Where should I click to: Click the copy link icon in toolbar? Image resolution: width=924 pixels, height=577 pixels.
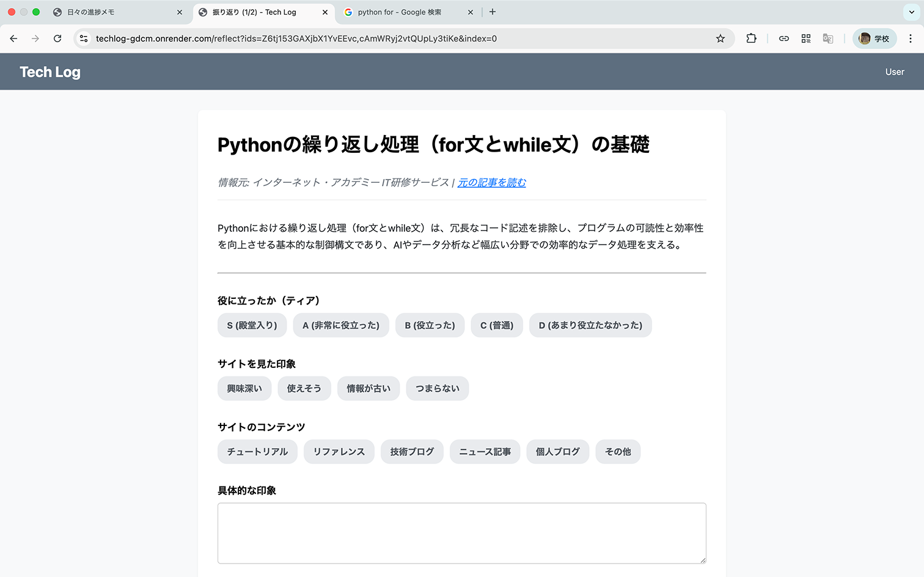tap(784, 38)
